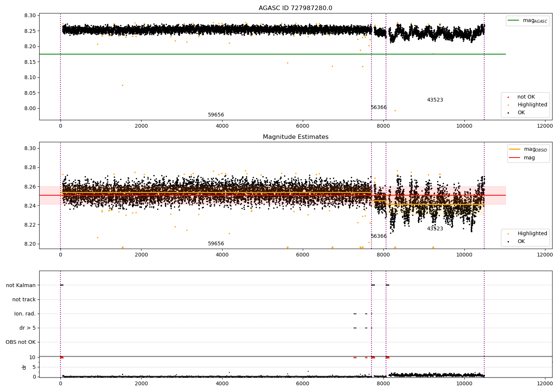Click the 10000 x-tick under the bottom plot
The height and width of the screenshot is (392, 560).
pyautogui.click(x=464, y=383)
